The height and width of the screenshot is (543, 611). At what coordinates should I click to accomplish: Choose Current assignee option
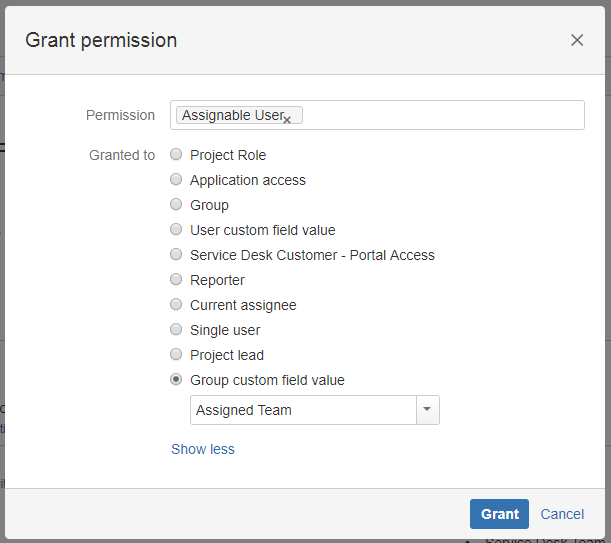[176, 305]
